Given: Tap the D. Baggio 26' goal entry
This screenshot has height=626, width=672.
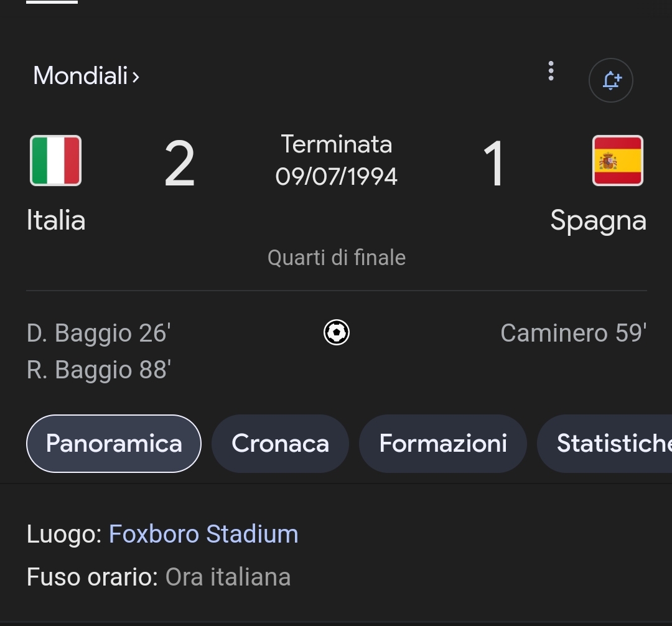Looking at the screenshot, I should pos(98,333).
